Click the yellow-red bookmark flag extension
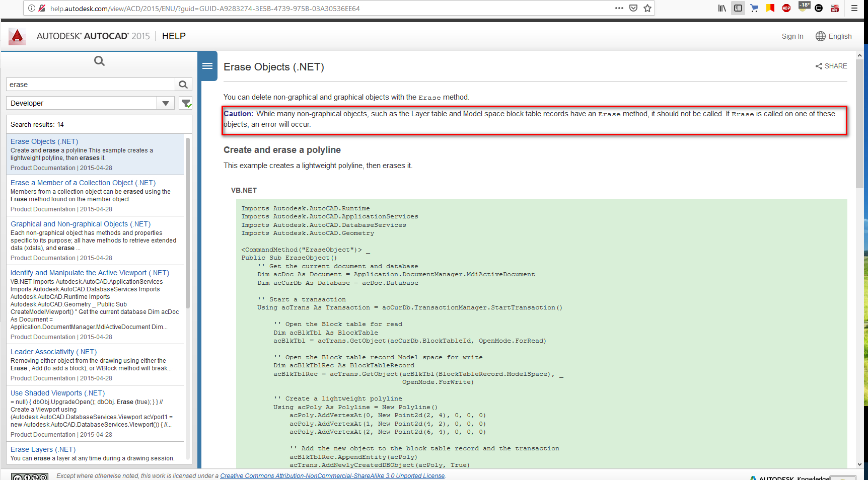The width and height of the screenshot is (868, 480). [x=770, y=8]
